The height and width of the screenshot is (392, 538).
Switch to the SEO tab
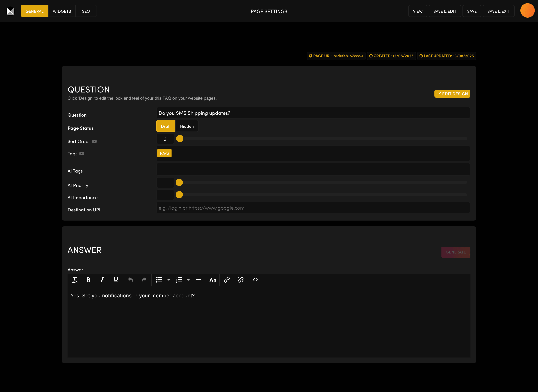click(86, 11)
